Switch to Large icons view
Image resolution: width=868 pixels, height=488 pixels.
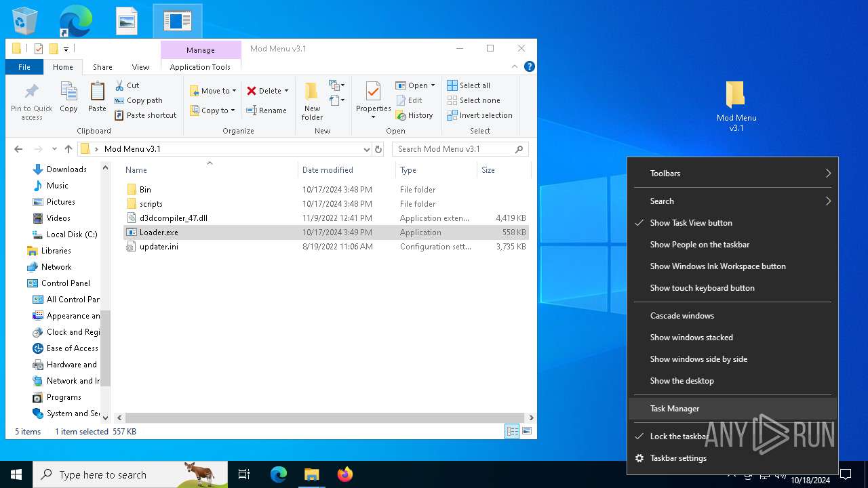(526, 431)
